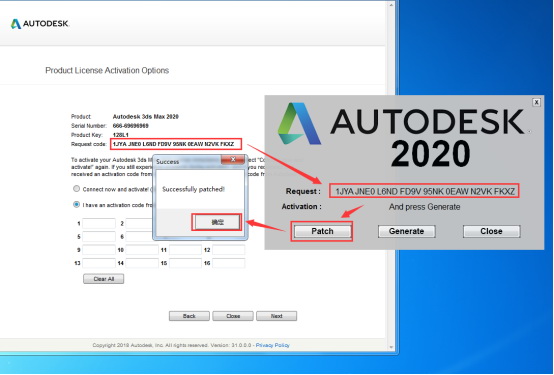Click the Back button in the activation window
This screenshot has height=375, width=554.
[x=189, y=316]
